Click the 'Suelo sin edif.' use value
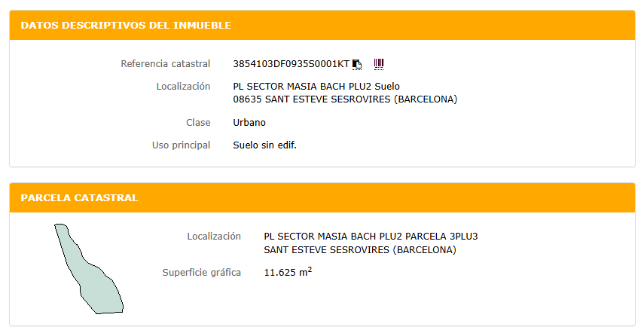 265,145
